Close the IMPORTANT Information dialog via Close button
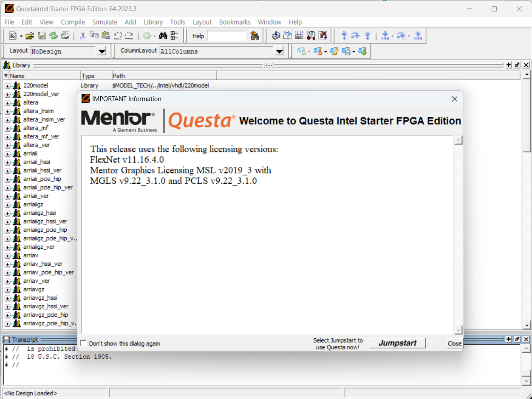Screen dimensions: 532x399 tap(454, 343)
